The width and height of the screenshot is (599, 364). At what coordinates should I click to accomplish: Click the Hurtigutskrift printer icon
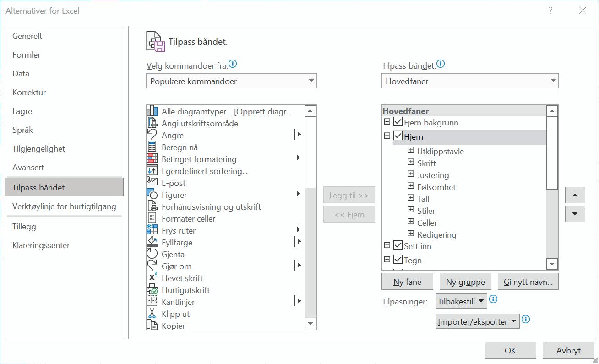[x=152, y=290]
